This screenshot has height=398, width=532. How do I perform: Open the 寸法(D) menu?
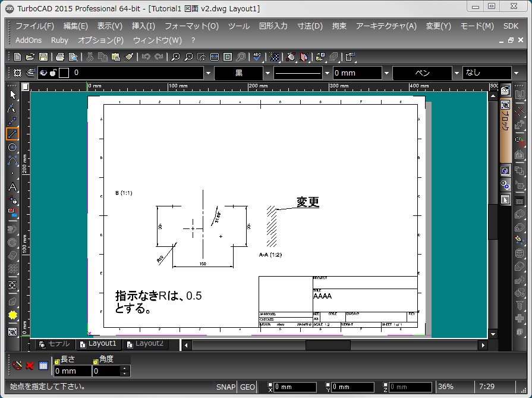[x=310, y=26]
